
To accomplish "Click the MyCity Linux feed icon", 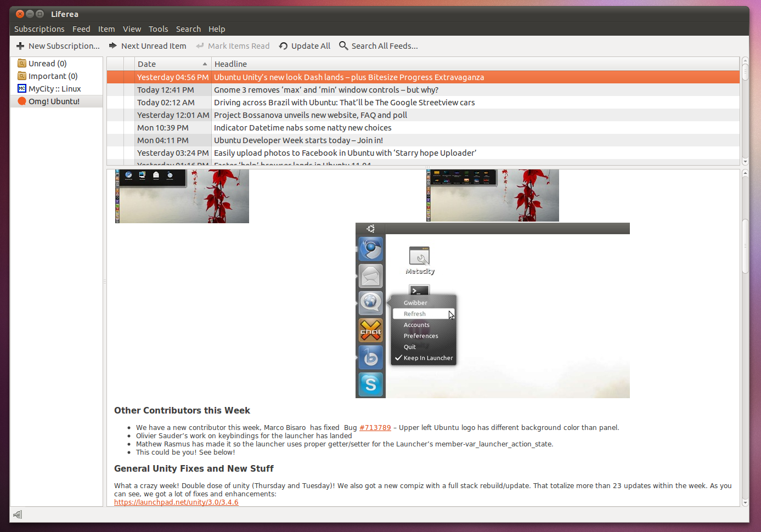I will click(x=22, y=88).
